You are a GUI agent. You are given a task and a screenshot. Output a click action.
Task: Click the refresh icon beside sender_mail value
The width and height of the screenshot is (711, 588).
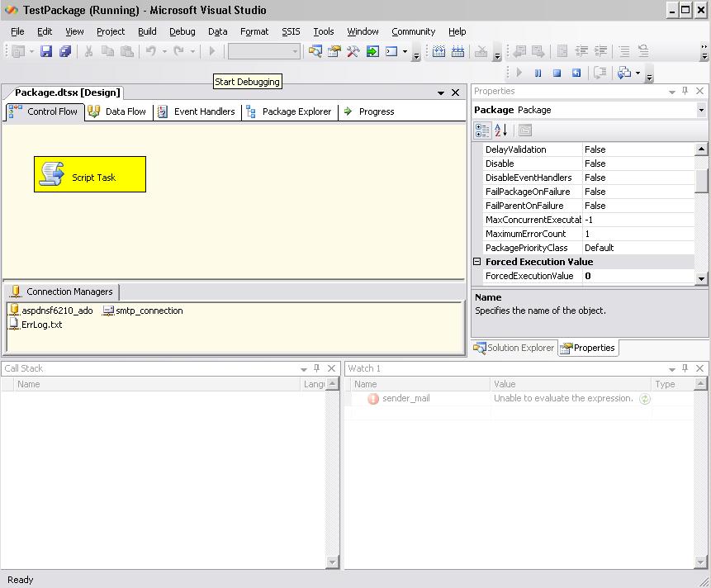click(x=645, y=399)
